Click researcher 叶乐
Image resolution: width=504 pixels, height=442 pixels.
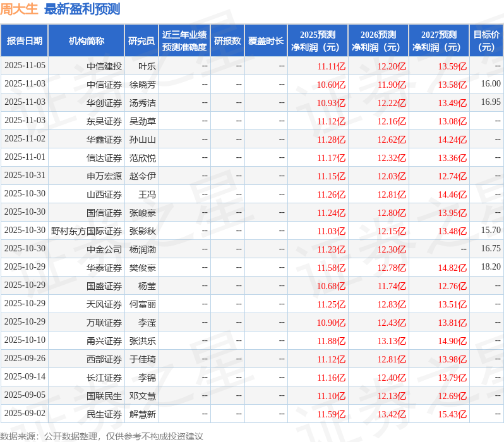pyautogui.click(x=147, y=66)
